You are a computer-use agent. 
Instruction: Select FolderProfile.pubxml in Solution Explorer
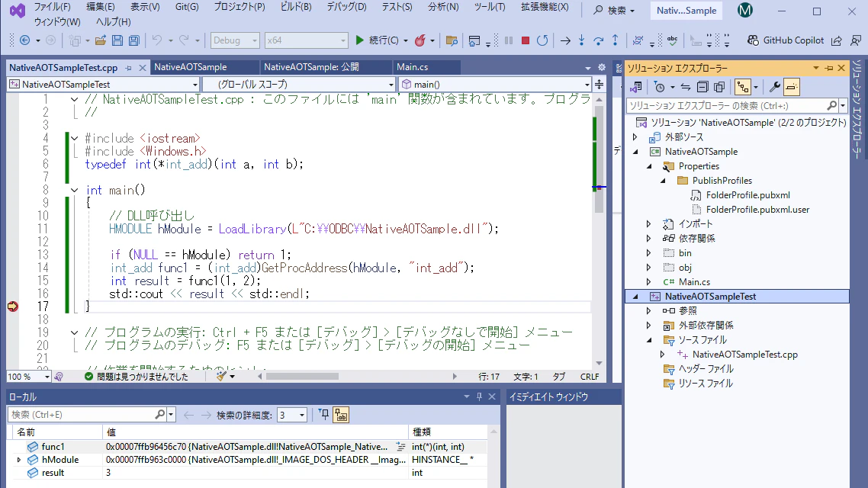coord(748,195)
